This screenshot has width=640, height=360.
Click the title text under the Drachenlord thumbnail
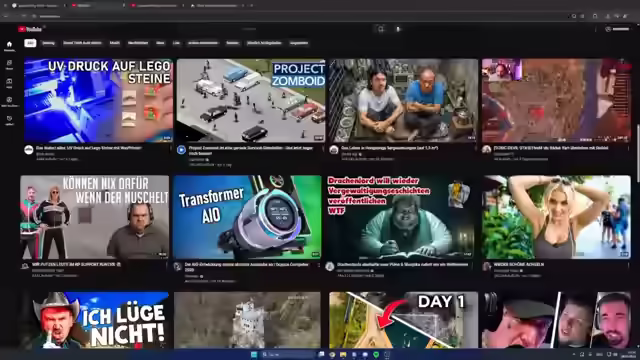[402, 264]
